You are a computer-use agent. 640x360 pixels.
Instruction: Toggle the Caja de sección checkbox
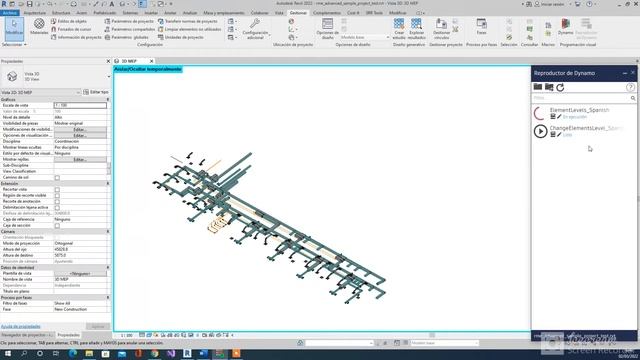click(x=57, y=225)
